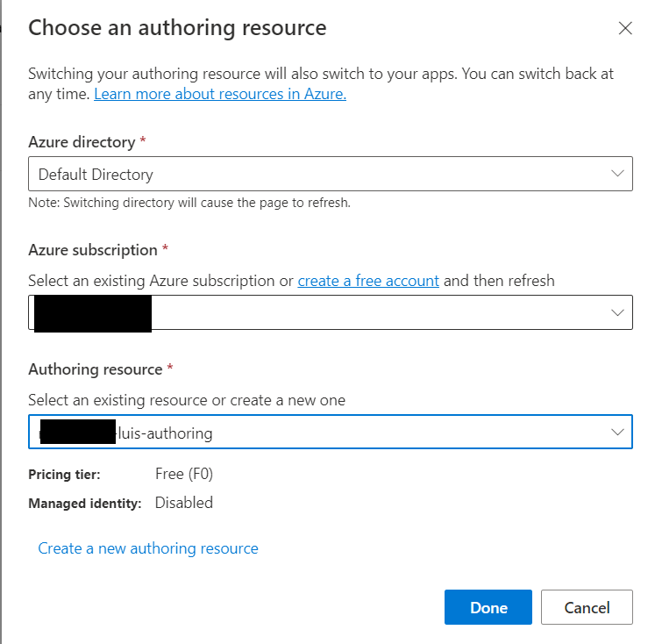Screen dimensions: 655x644
Task: Open the Azure subscription combo box
Action: pyautogui.click(x=330, y=312)
